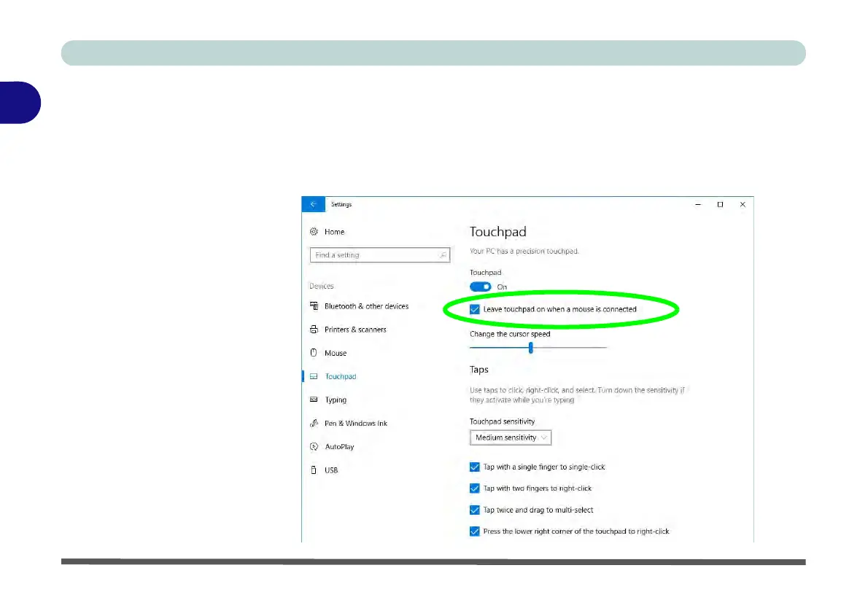Click in the Find a setting search box
This screenshot has height=611, width=868.
tap(380, 255)
